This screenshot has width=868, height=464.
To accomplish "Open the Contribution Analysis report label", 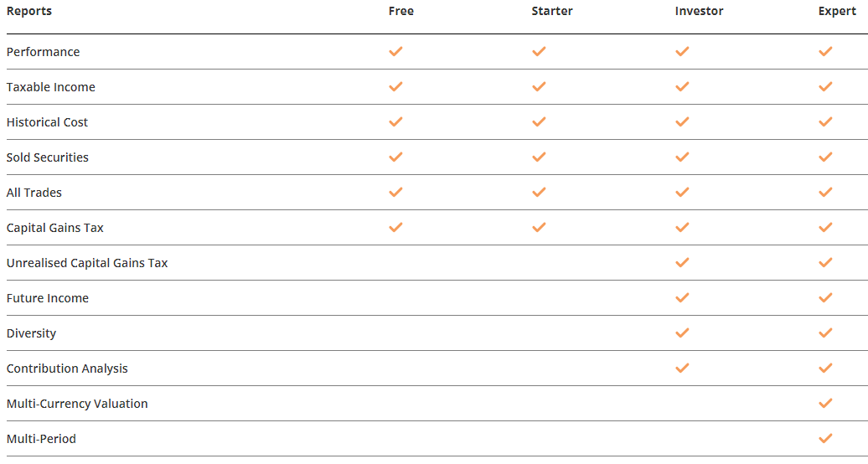I will 67,369.
